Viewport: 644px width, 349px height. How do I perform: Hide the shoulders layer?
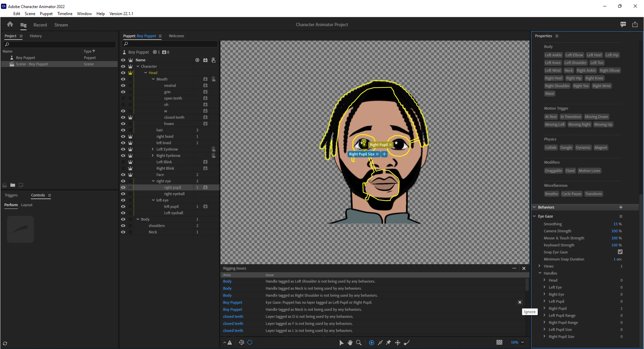click(123, 226)
